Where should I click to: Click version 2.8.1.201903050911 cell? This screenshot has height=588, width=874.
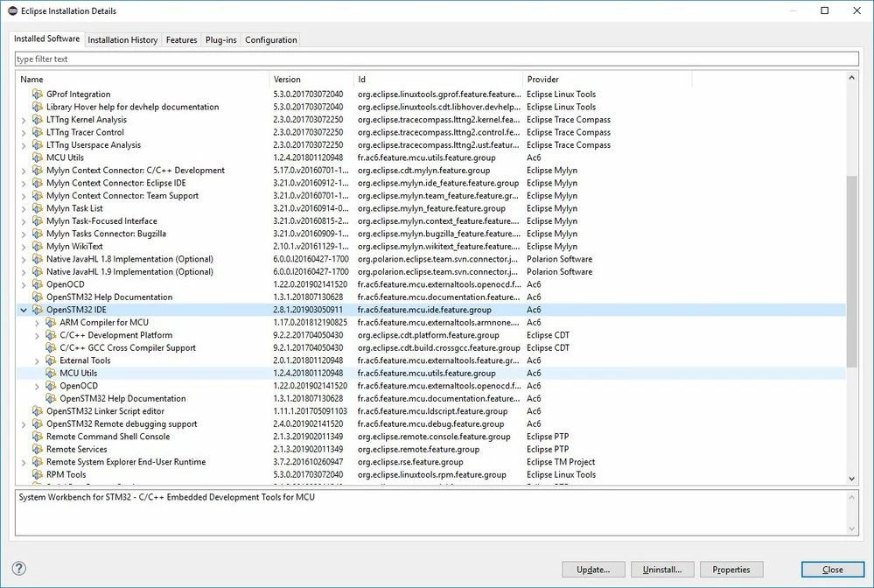tap(308, 310)
